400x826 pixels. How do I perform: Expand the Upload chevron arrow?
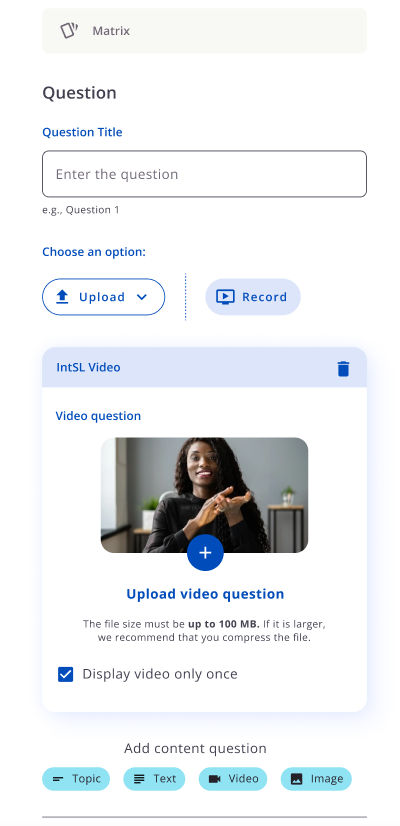tap(141, 297)
